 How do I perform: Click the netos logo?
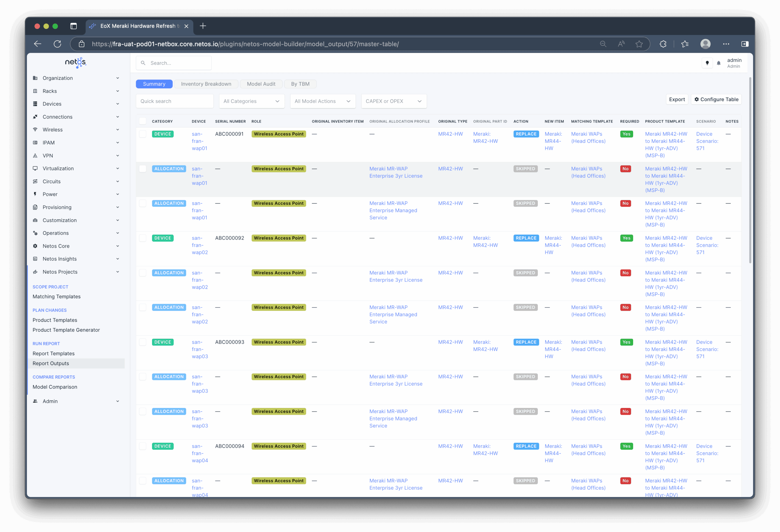click(76, 62)
